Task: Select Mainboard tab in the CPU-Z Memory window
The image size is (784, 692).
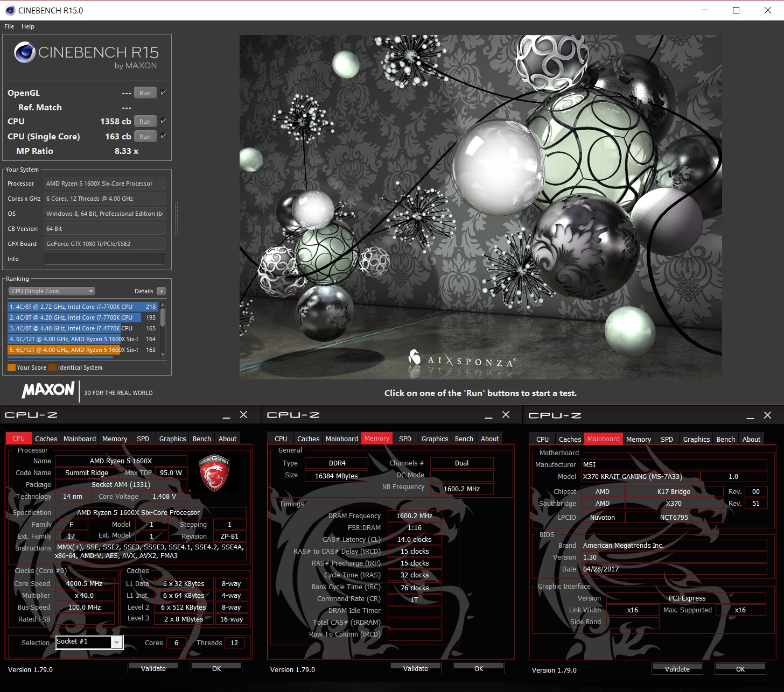Action: pos(342,439)
